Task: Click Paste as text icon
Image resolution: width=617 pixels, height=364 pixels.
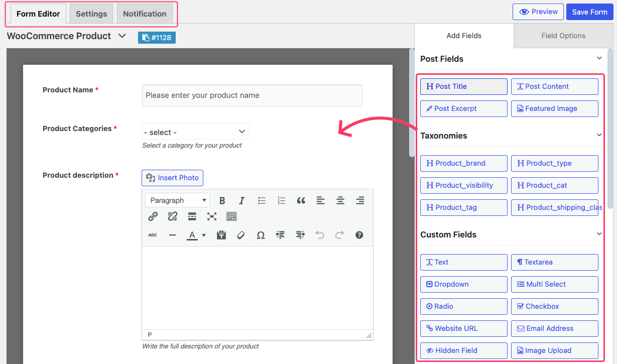Action: [x=221, y=235]
